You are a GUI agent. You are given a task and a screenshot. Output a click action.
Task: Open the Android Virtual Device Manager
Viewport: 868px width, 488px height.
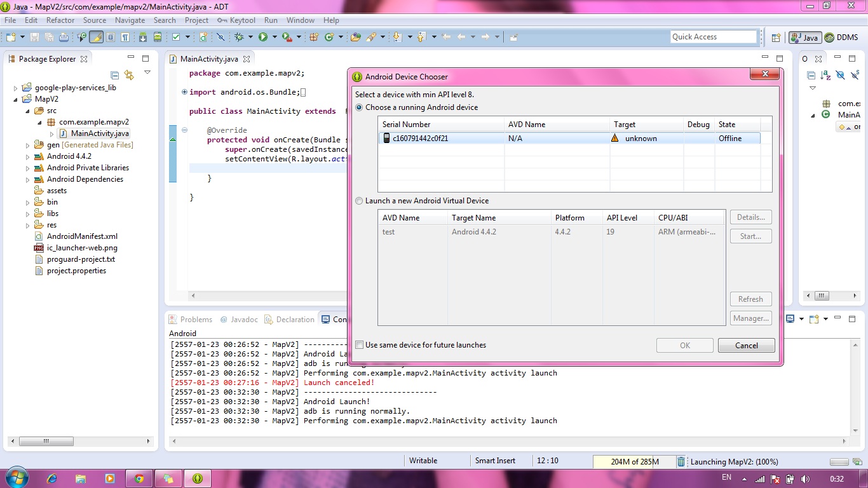[x=158, y=37]
